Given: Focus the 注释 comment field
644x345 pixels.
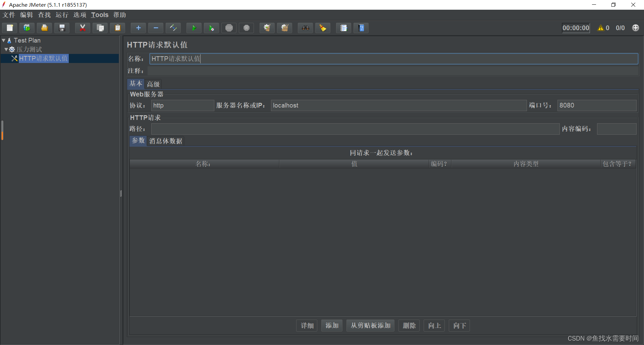Looking at the screenshot, I should 393,71.
